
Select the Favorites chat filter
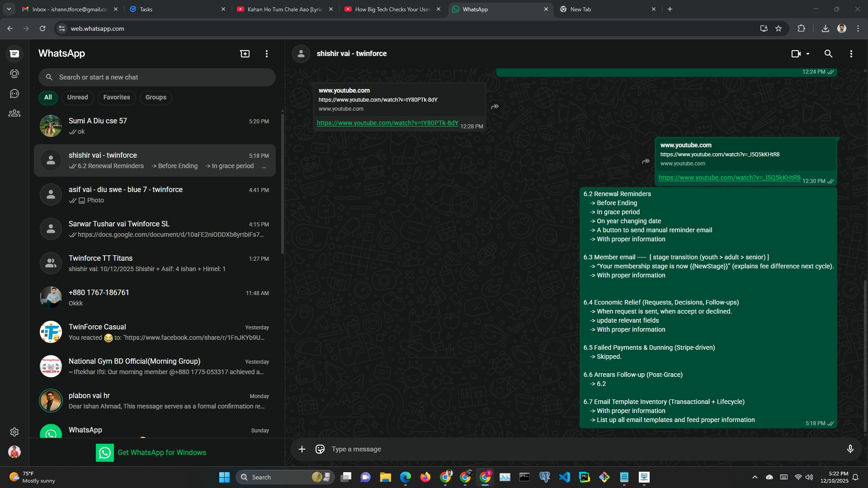(117, 97)
